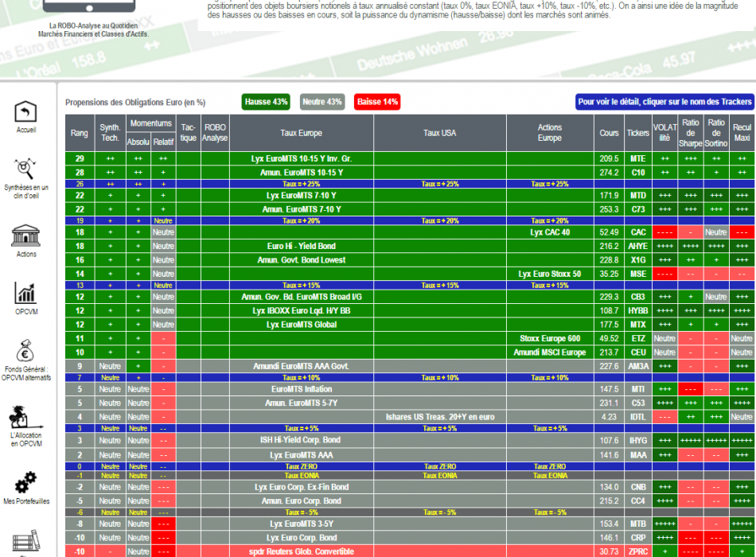This screenshot has height=557, width=756.
Task: Click red Sharpe cell in MTI row
Action: click(x=691, y=389)
